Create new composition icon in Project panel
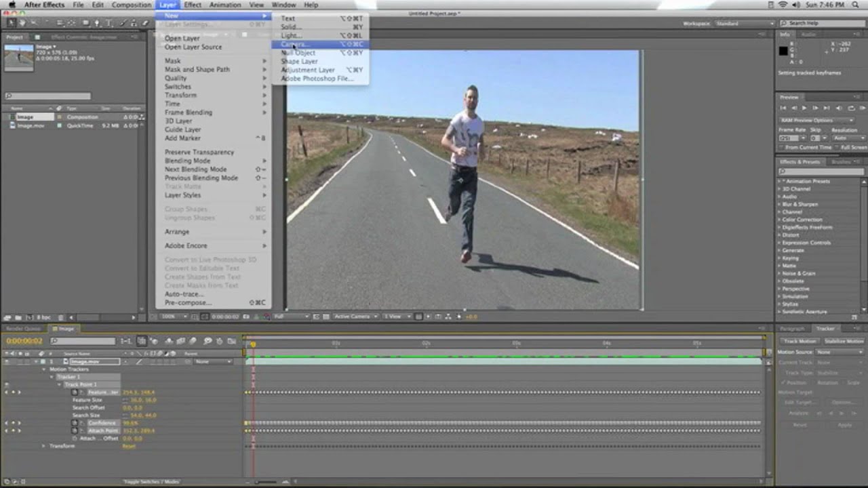 tap(30, 317)
